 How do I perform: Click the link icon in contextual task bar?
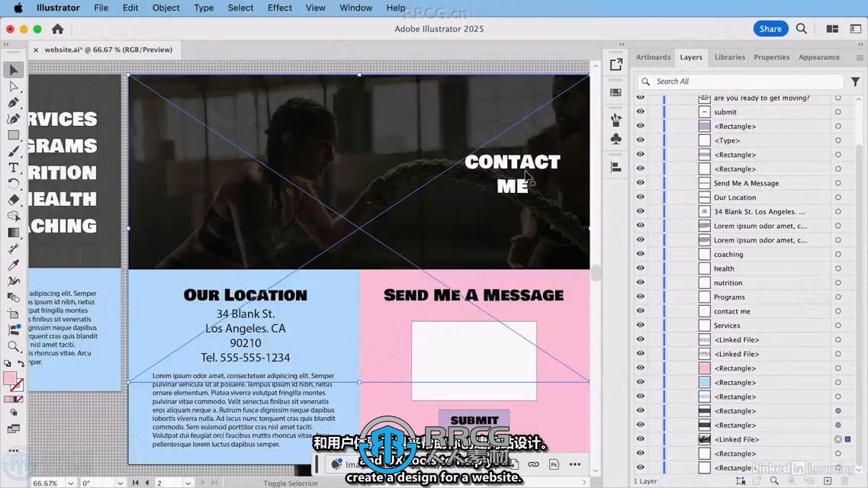tap(533, 464)
